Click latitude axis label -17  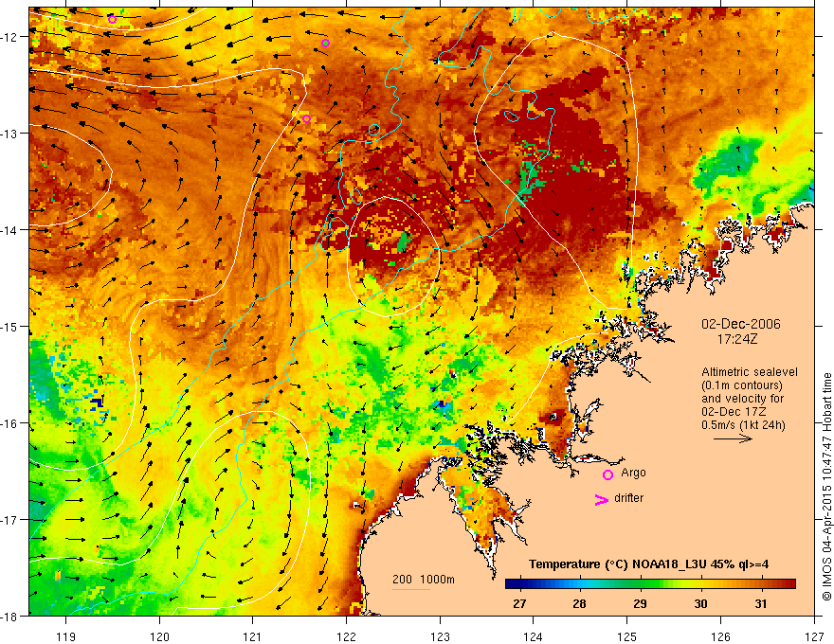pyautogui.click(x=10, y=520)
